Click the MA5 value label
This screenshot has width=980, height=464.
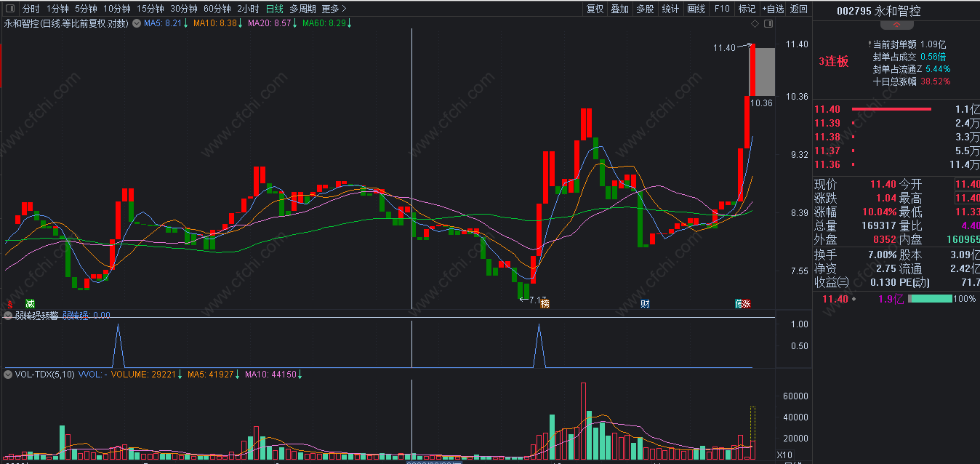(x=166, y=23)
